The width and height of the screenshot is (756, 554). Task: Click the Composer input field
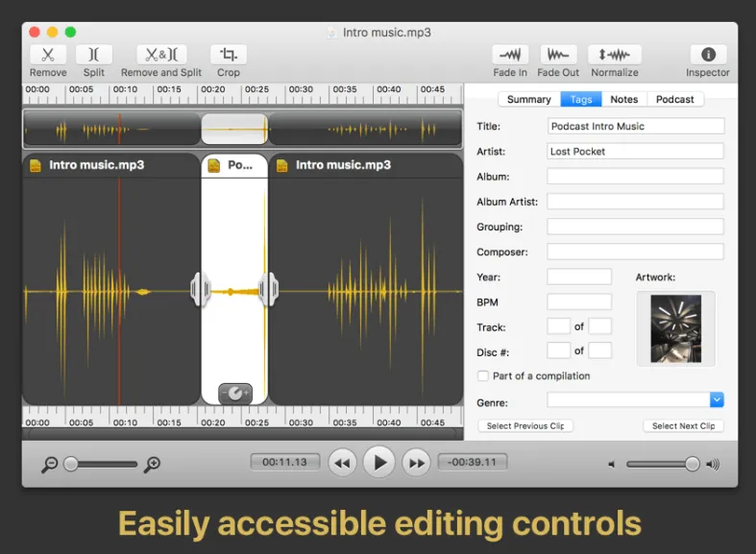(636, 252)
